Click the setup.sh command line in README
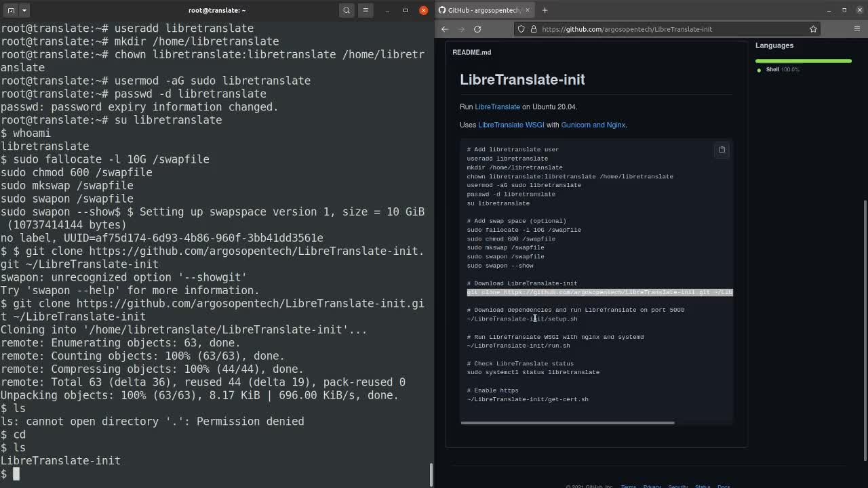868x488 pixels. [x=522, y=319]
